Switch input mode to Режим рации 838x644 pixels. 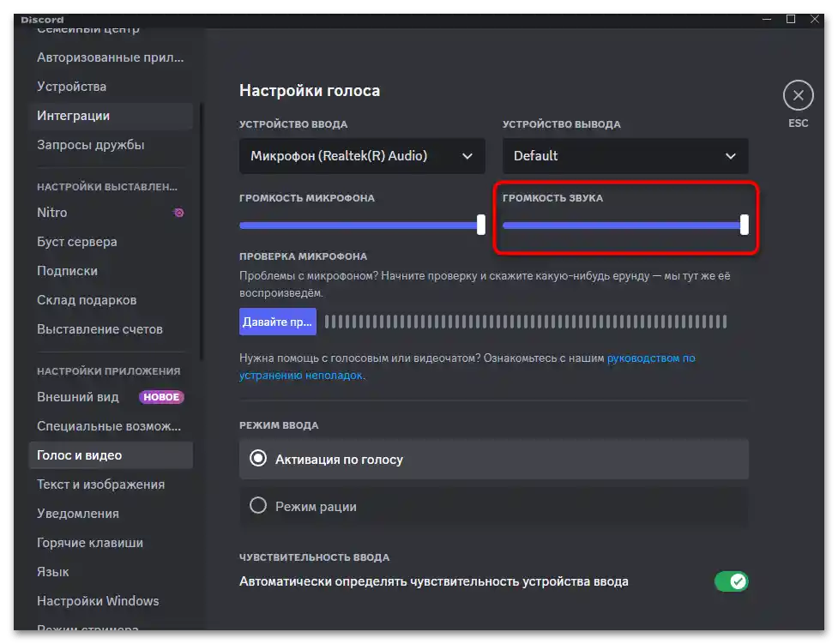(258, 506)
